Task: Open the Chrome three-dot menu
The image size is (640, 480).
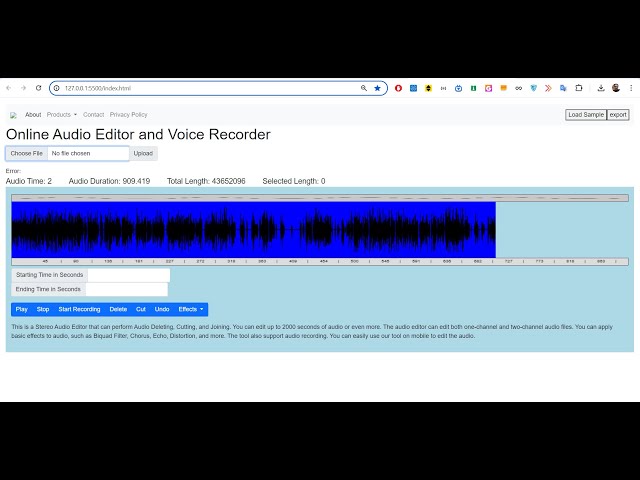Action: pos(631,88)
